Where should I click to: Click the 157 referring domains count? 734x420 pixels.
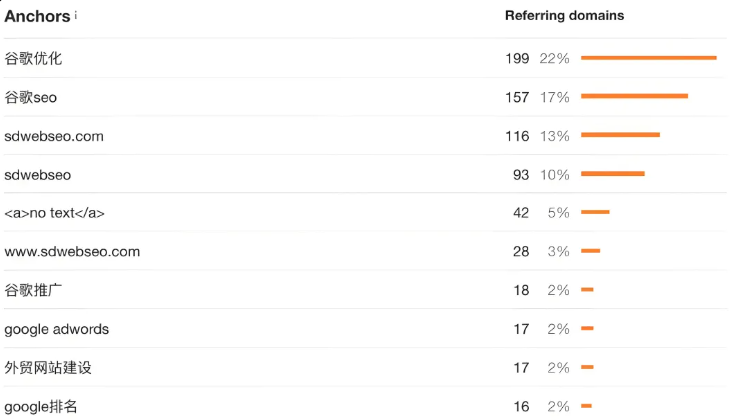point(517,97)
